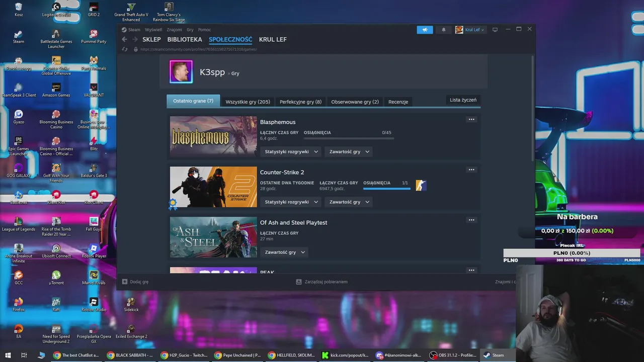The height and width of the screenshot is (362, 644).
Task: Select the Kosz recycle bin icon
Action: 19,10
